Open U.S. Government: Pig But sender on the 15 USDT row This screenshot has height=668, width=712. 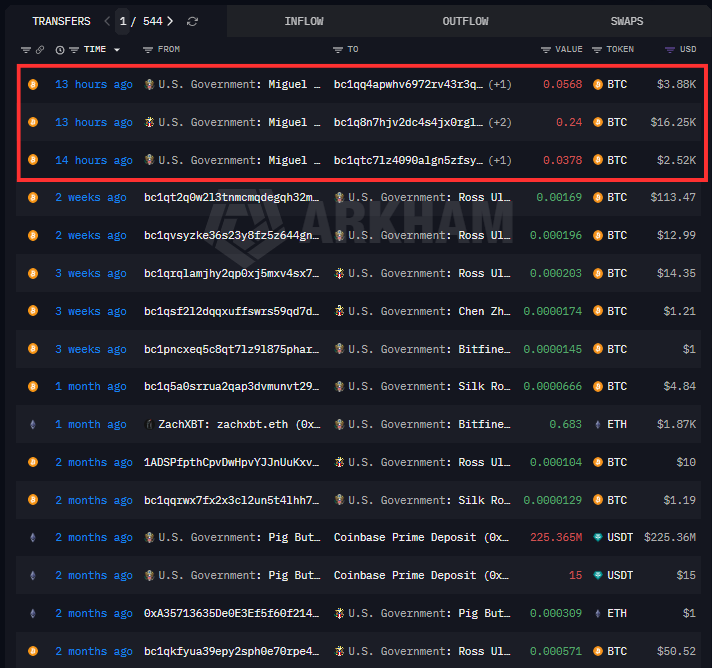(x=232, y=575)
